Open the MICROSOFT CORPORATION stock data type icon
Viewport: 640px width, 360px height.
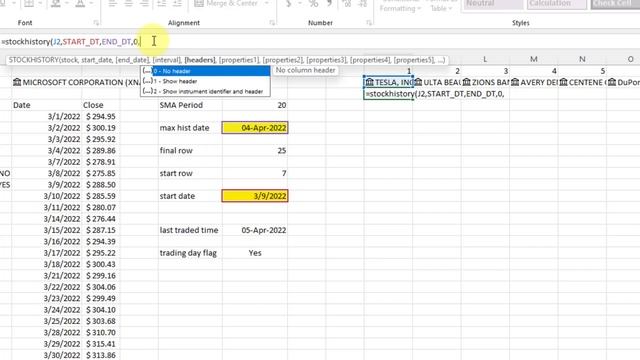tap(17, 82)
